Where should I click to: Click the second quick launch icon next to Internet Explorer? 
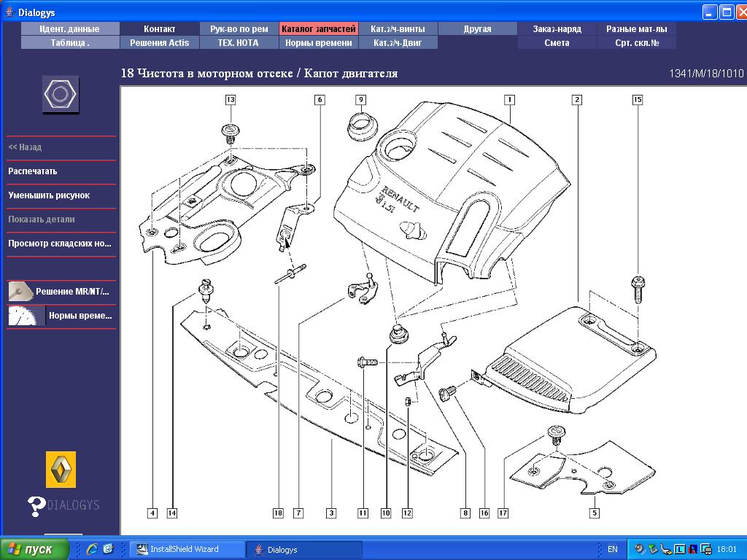tap(109, 549)
